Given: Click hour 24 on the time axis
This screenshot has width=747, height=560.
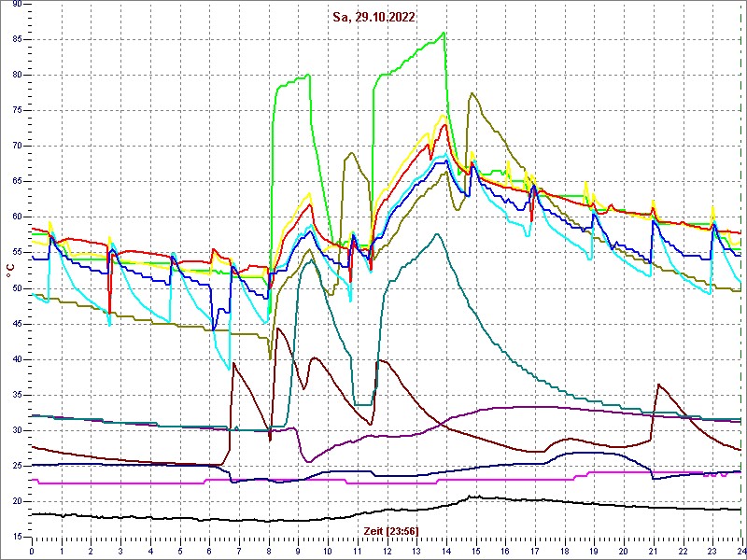Looking at the screenshot, I should point(740,551).
